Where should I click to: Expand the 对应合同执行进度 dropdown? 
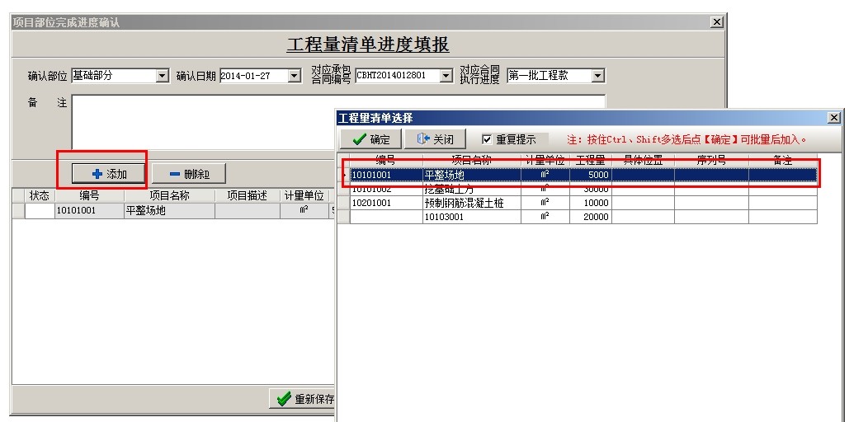tap(598, 76)
